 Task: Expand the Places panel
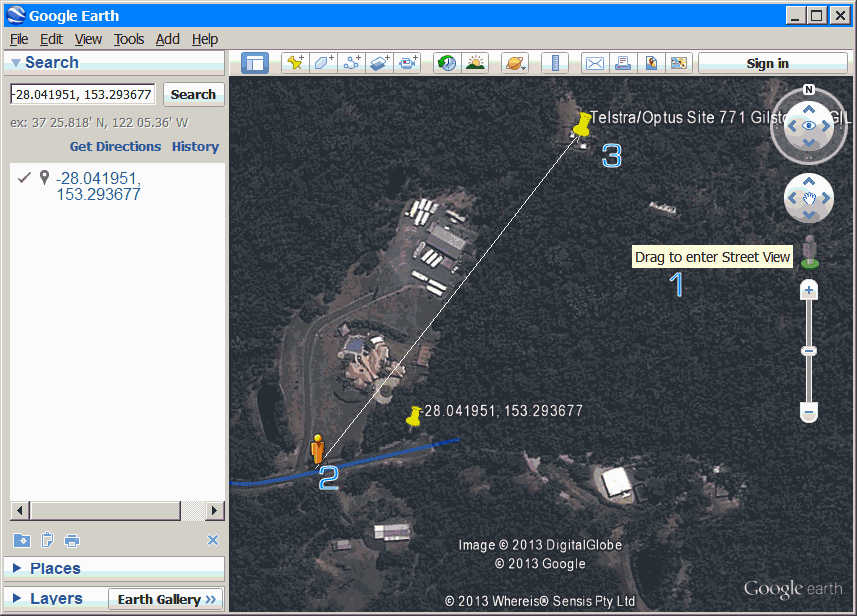point(17,568)
